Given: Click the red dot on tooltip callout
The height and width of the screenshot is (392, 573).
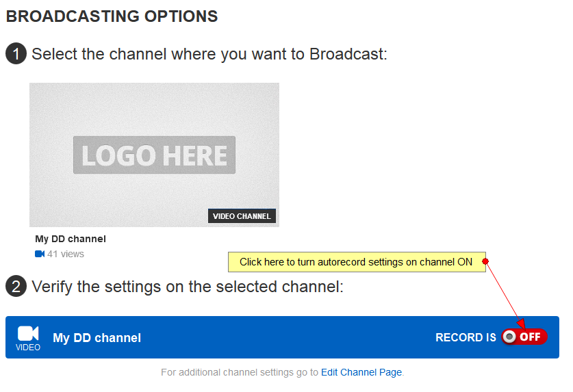Looking at the screenshot, I should pyautogui.click(x=485, y=261).
